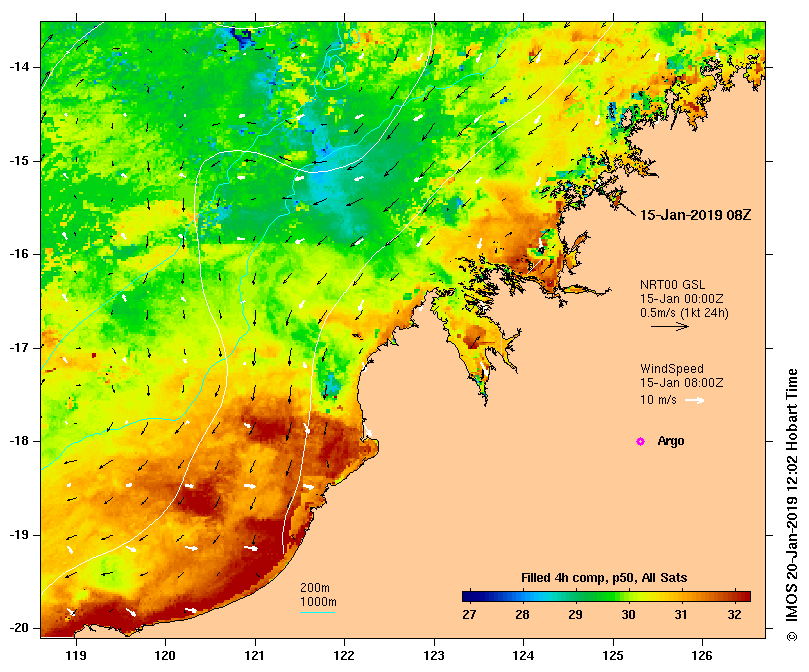Click latitude axis label '-20'

point(19,629)
